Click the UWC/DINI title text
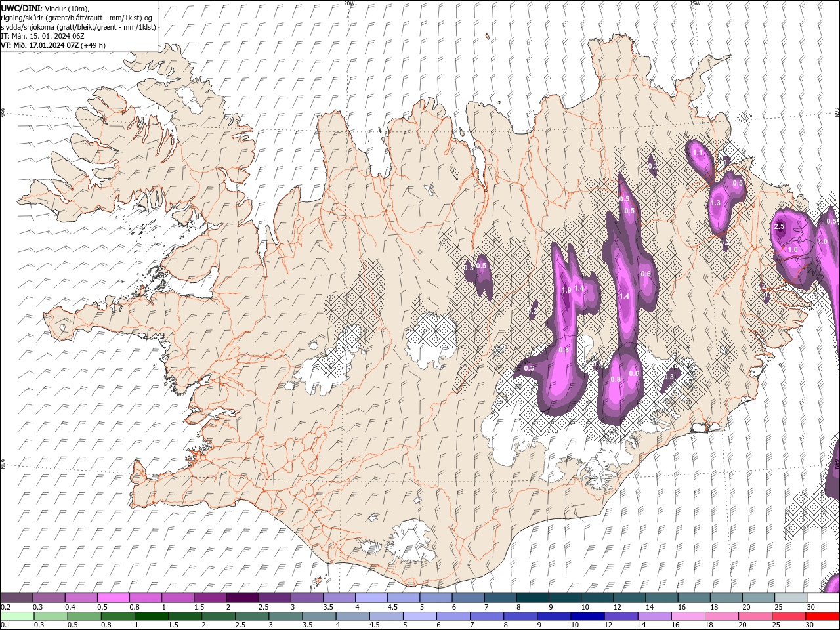This screenshot has width=840, height=630. (x=20, y=8)
